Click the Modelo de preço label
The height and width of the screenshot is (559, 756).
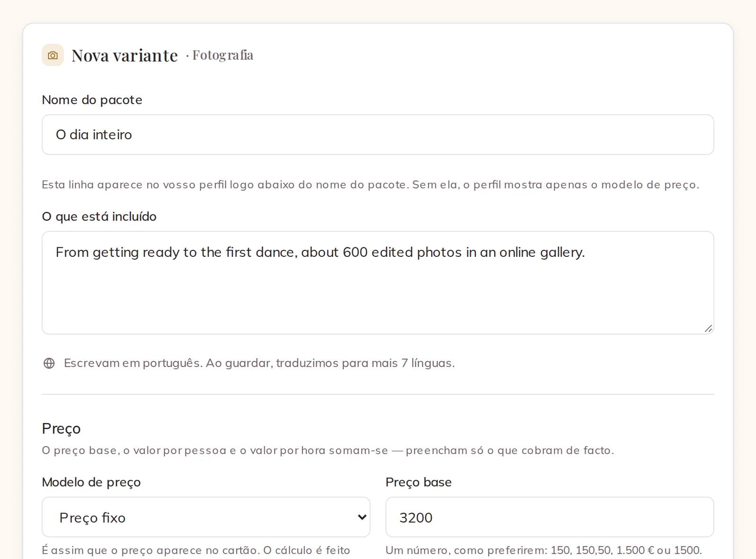91,482
